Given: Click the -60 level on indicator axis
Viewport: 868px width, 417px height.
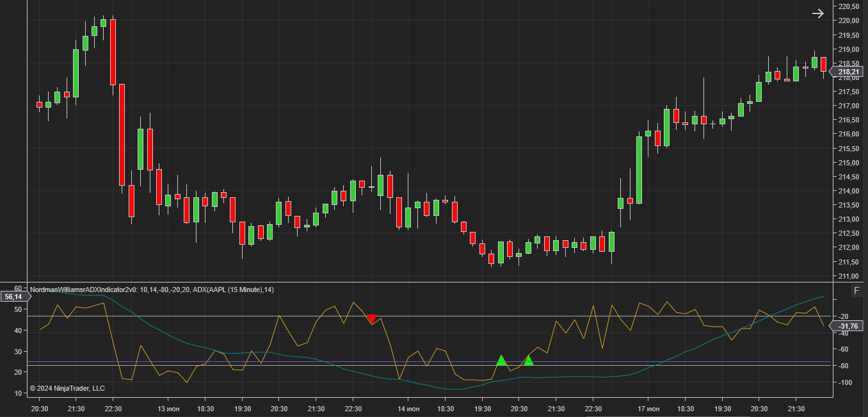Looking at the screenshot, I should point(842,349).
